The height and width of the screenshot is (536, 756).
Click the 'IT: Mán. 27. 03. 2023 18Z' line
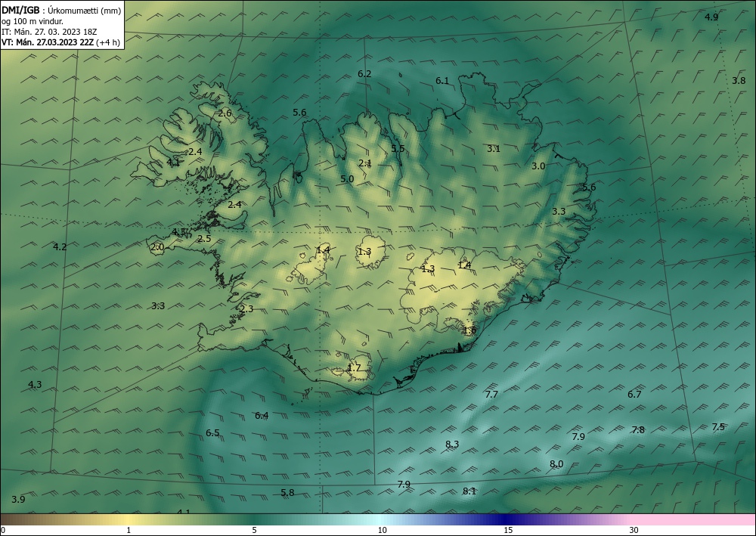coord(49,32)
